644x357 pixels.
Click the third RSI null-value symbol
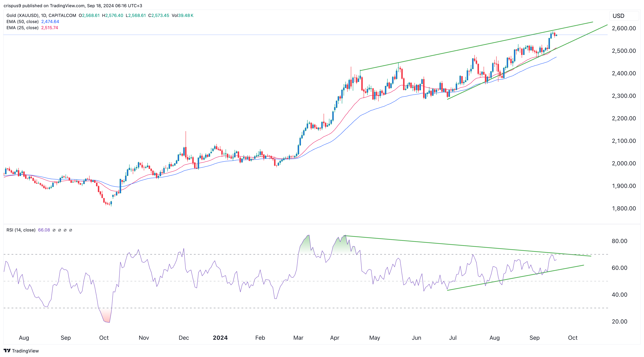[65, 230]
